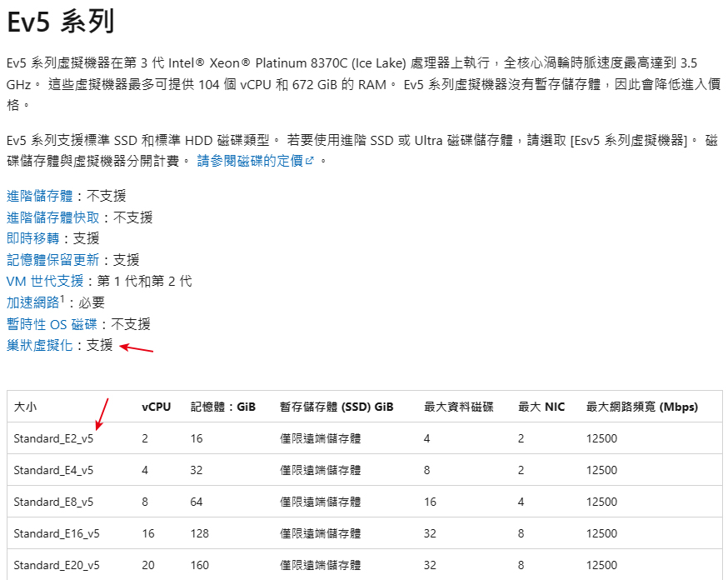Click memory value 32 in Standard_E4_v5 row
The image size is (728, 580).
click(x=197, y=470)
